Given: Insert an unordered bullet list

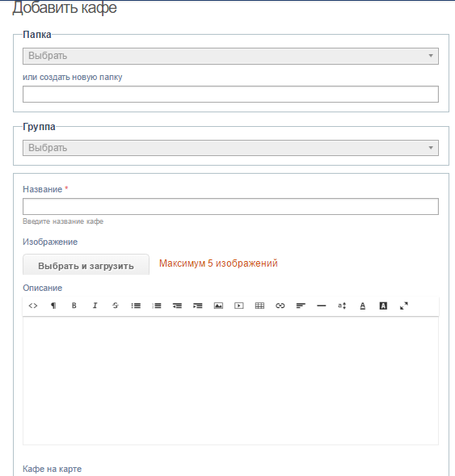Looking at the screenshot, I should 136,305.
